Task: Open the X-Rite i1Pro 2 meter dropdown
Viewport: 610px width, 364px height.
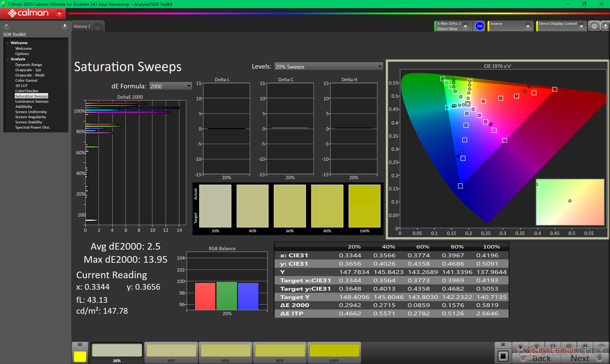Action: click(466, 26)
